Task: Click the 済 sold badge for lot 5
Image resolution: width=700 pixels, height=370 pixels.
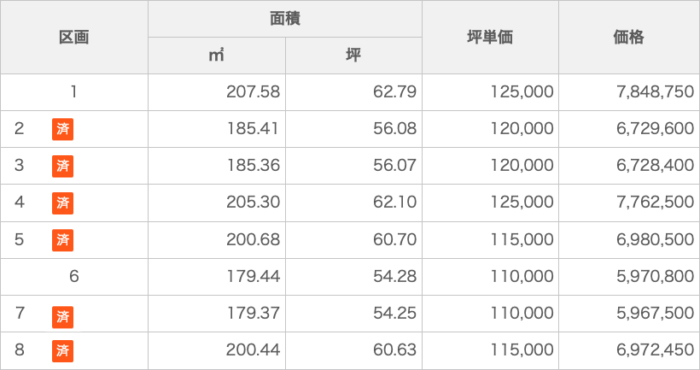Action: tap(62, 240)
